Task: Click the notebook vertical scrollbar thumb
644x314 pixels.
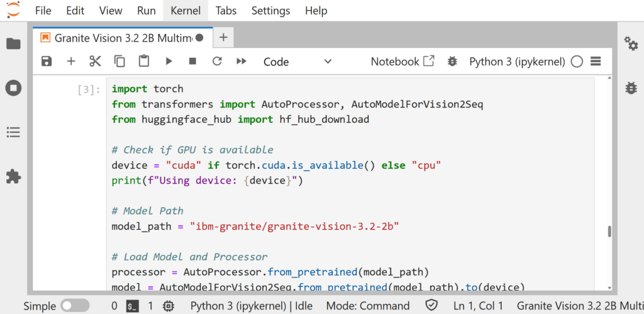Action: [x=609, y=232]
